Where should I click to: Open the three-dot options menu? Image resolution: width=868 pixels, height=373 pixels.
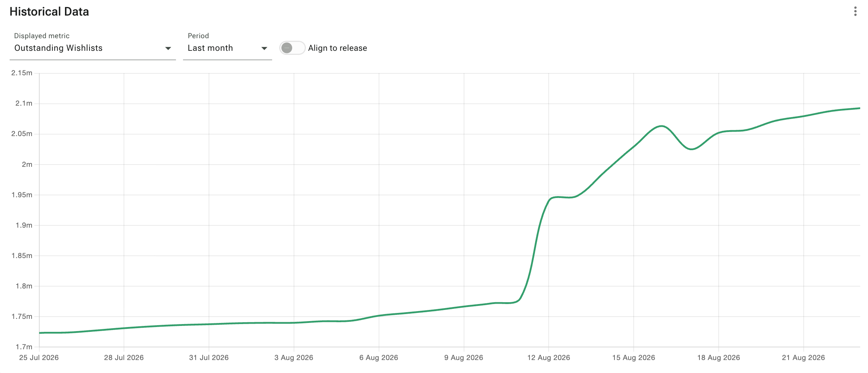coord(855,11)
